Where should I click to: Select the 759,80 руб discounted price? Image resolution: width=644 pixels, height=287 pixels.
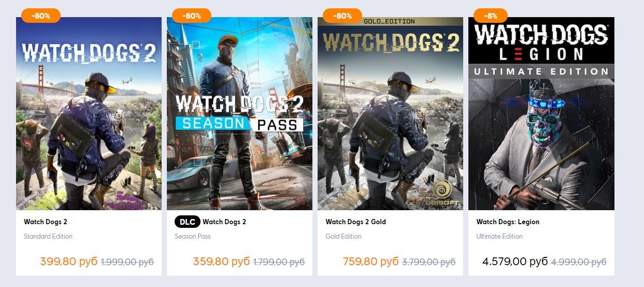pyautogui.click(x=371, y=262)
